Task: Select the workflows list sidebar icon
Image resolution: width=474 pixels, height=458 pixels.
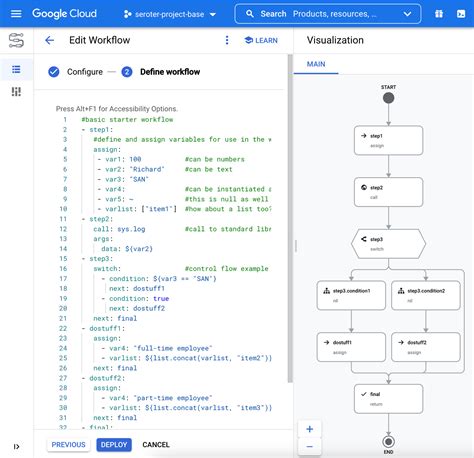Action: point(16,69)
